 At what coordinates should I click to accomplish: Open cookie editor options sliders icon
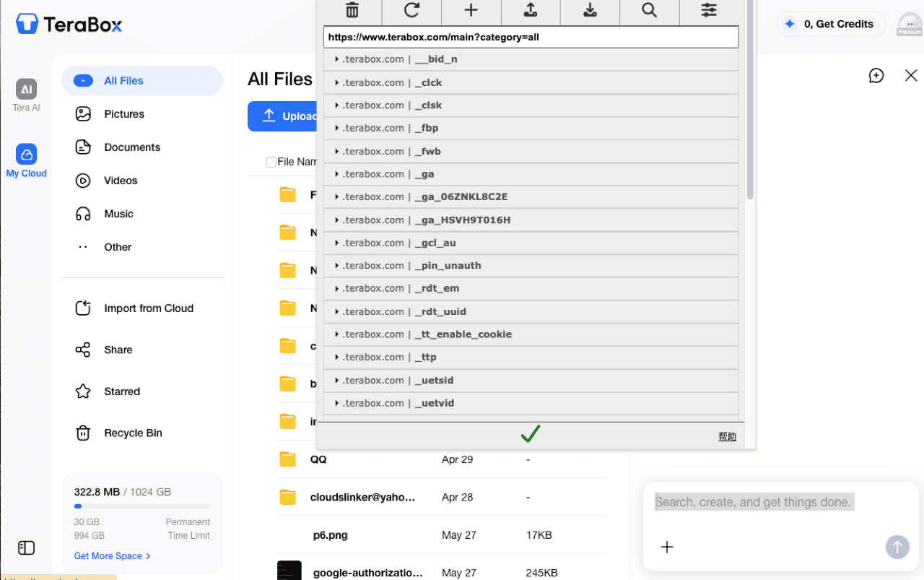pyautogui.click(x=709, y=10)
